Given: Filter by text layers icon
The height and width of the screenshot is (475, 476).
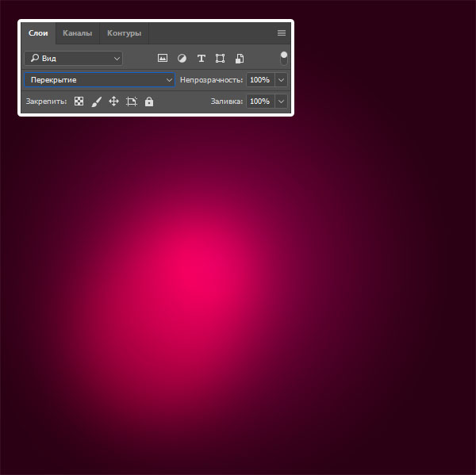Looking at the screenshot, I should pyautogui.click(x=201, y=58).
